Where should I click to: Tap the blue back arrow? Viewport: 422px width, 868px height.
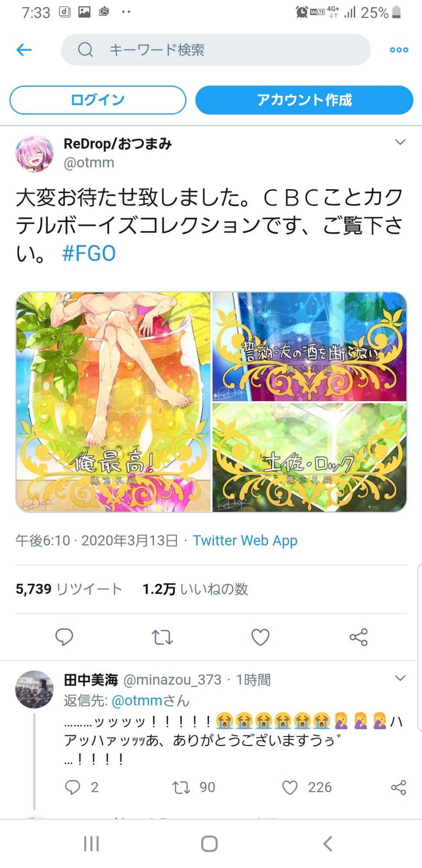click(24, 50)
